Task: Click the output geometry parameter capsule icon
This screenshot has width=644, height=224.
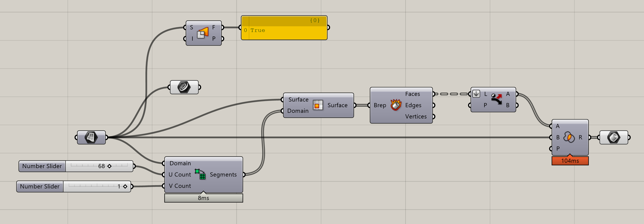Action: (x=614, y=137)
